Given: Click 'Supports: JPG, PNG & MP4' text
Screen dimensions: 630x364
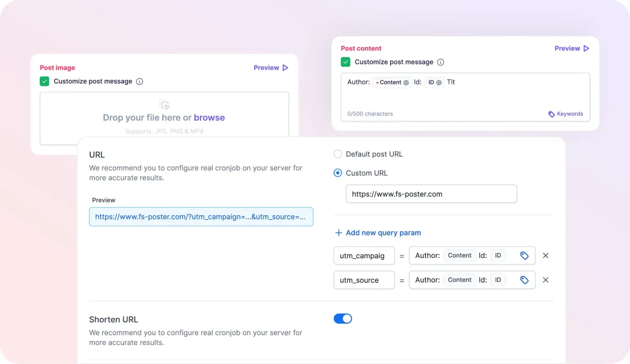Looking at the screenshot, I should [164, 131].
